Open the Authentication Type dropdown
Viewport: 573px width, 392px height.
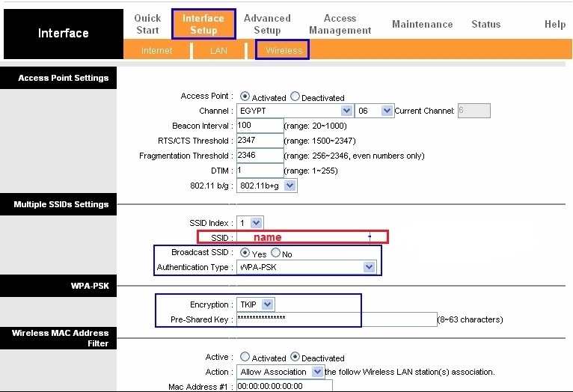pyautogui.click(x=306, y=267)
